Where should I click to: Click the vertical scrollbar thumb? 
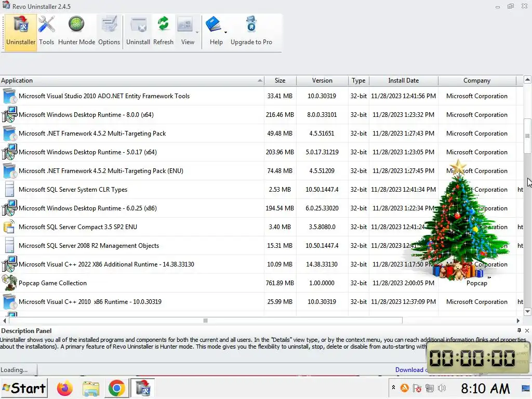(x=527, y=136)
